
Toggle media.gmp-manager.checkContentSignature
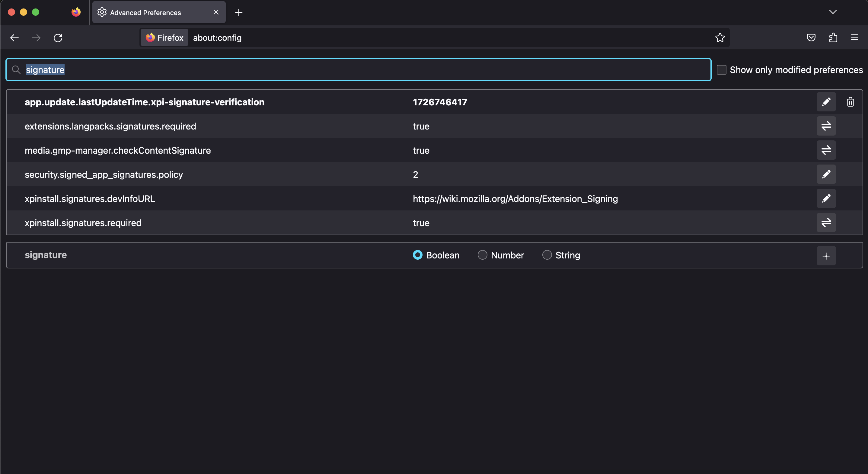[x=826, y=150]
